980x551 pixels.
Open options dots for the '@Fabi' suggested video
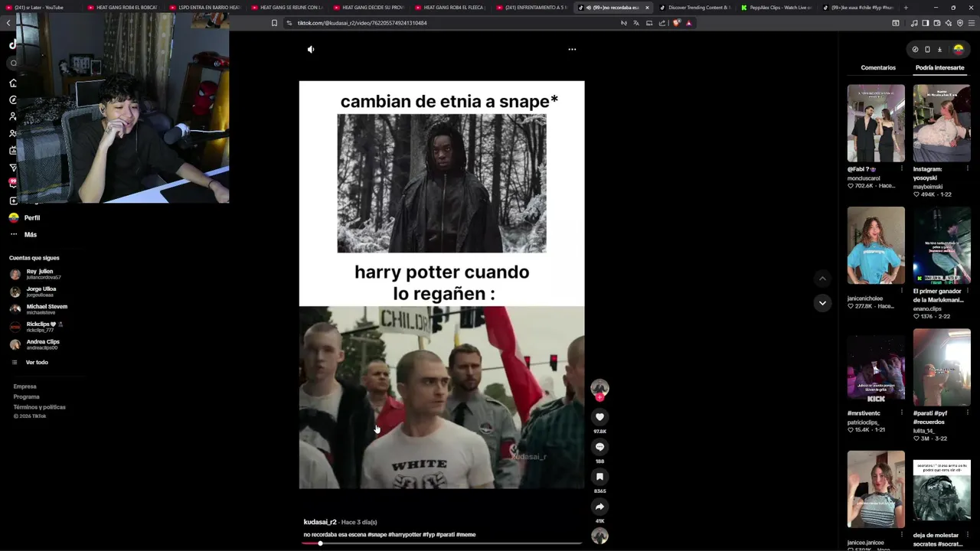click(901, 169)
